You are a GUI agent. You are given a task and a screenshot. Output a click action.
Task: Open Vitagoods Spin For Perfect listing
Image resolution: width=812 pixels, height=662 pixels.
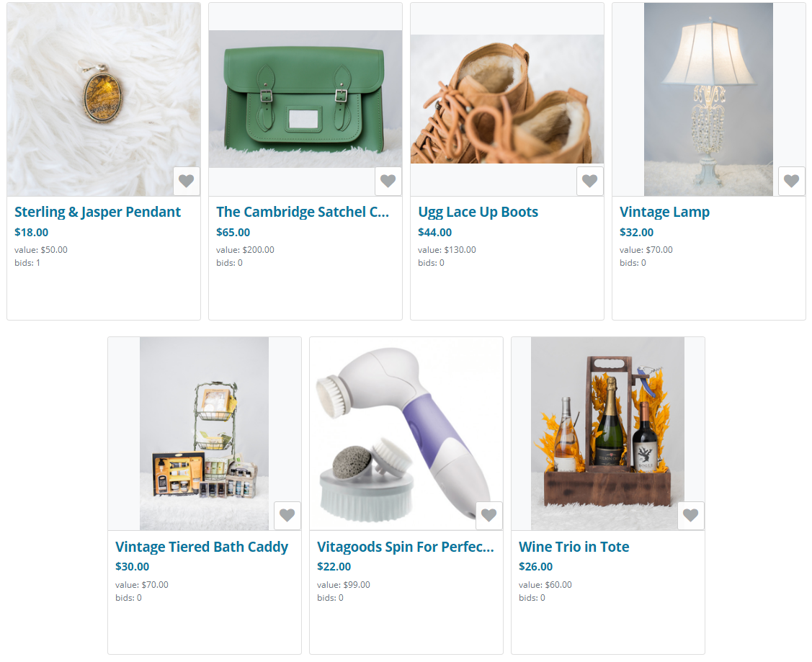pos(406,547)
